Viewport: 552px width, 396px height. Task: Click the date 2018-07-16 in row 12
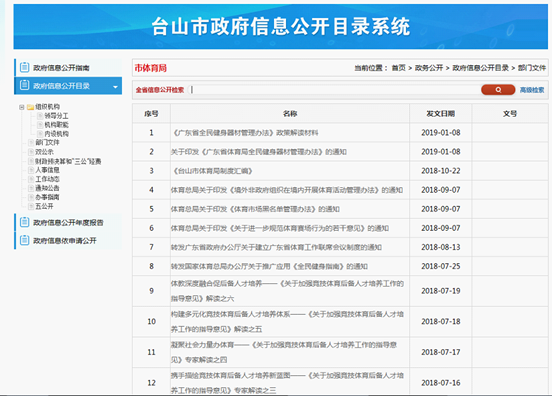coord(441,383)
